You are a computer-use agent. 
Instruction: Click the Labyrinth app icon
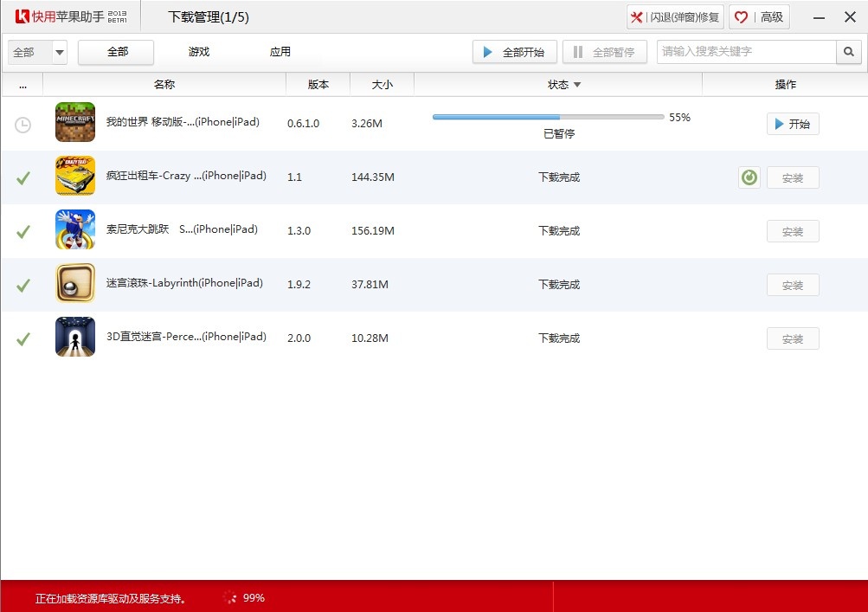point(75,283)
